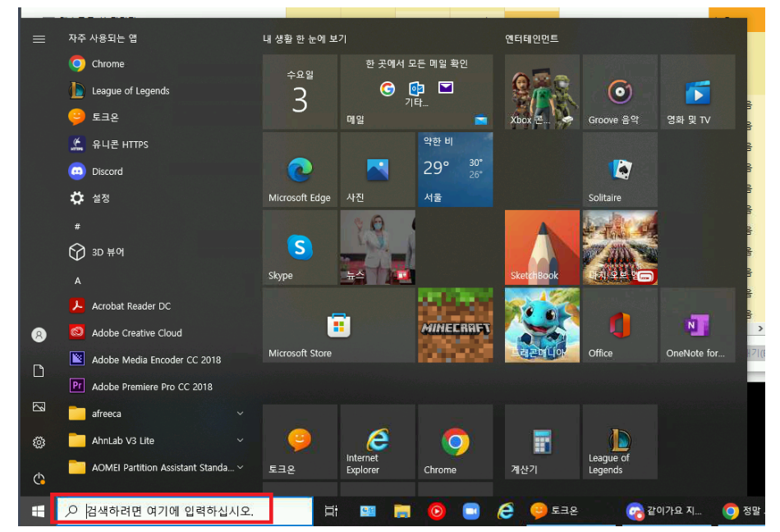Click the taskbar search box
This screenshot has height=532, width=780.
[184, 511]
